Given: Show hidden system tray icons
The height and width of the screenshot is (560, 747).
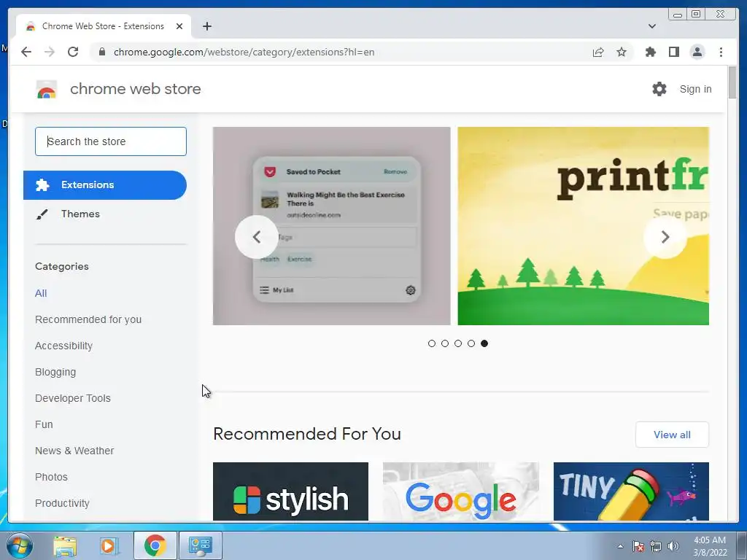Looking at the screenshot, I should 620,546.
